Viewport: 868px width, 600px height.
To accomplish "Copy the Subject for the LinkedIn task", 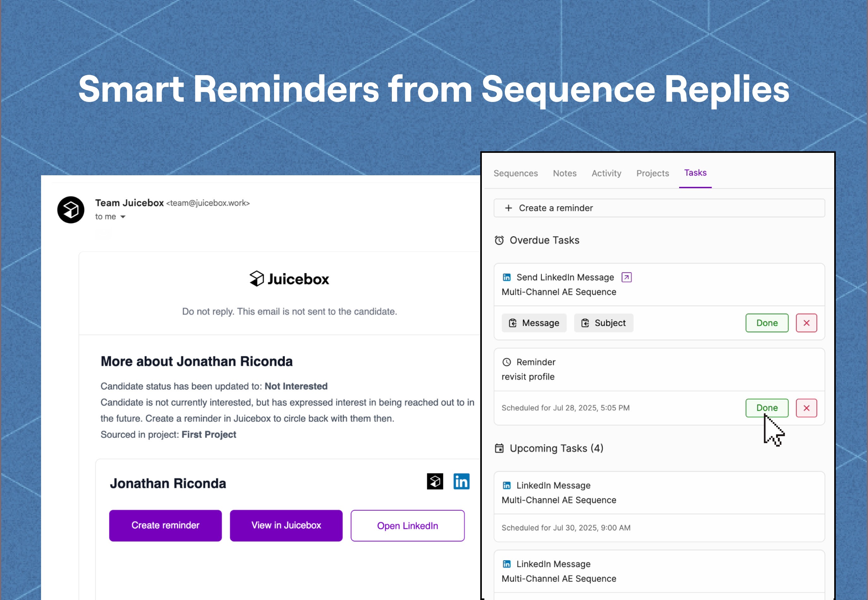I will (x=603, y=323).
